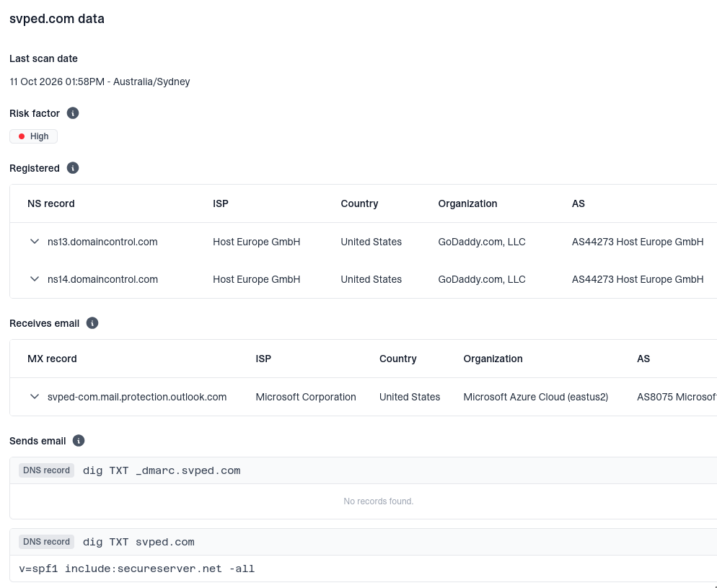Viewport: 717px width, 588px height.
Task: Click the NS record column header
Action: click(x=50, y=203)
